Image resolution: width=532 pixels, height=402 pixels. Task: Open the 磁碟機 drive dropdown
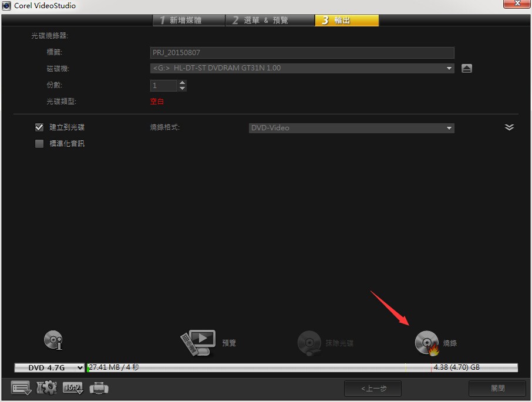coord(302,68)
